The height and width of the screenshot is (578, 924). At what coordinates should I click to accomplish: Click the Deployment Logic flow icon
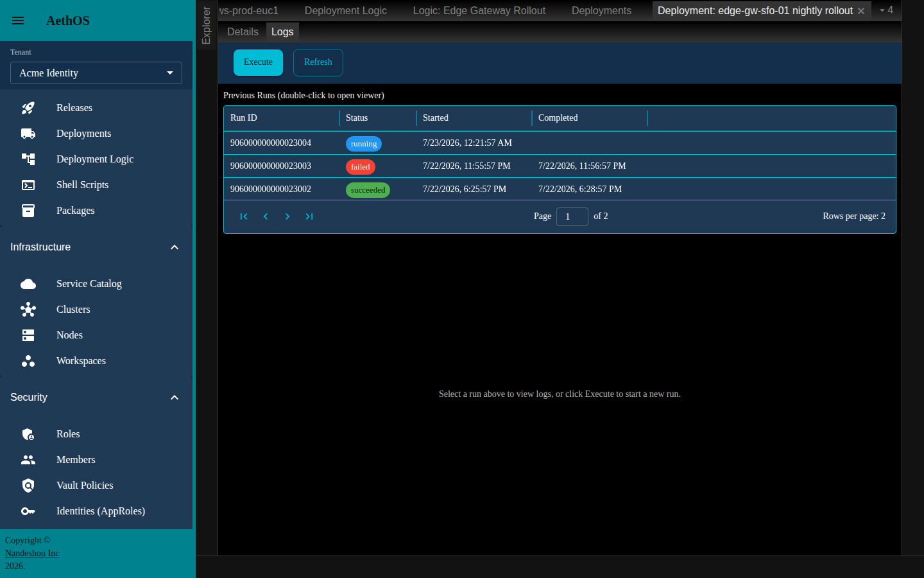pos(28,159)
